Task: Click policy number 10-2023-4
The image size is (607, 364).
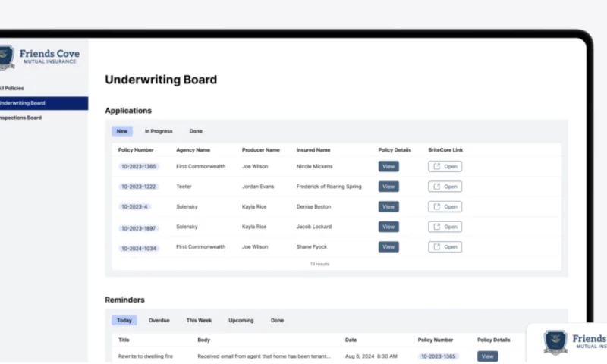Action: [x=134, y=206]
